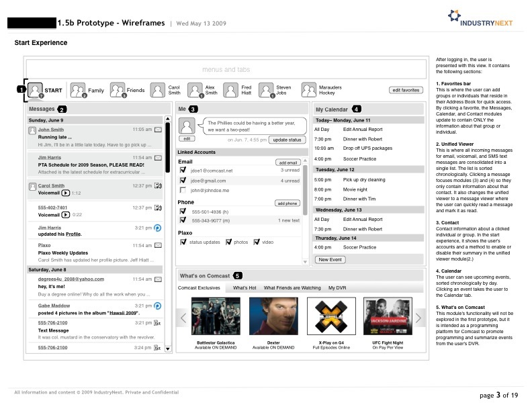Click the Messages list scroll up arrow

coord(168,119)
